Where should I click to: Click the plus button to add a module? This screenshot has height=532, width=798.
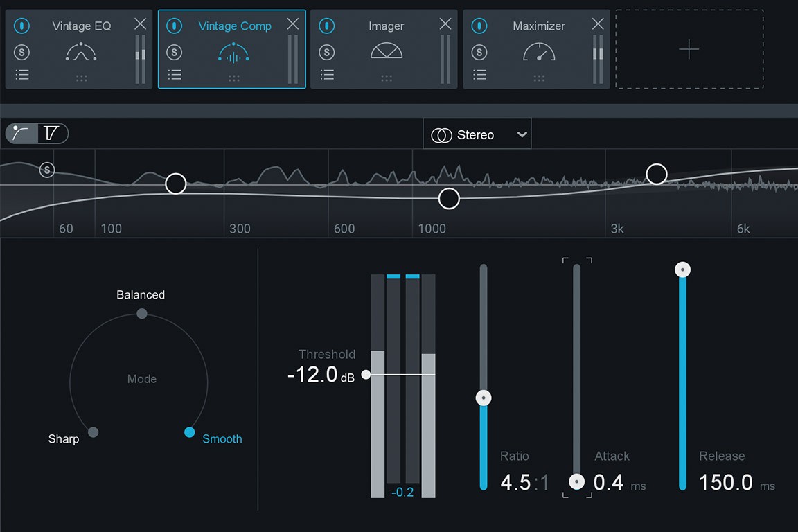click(x=689, y=49)
